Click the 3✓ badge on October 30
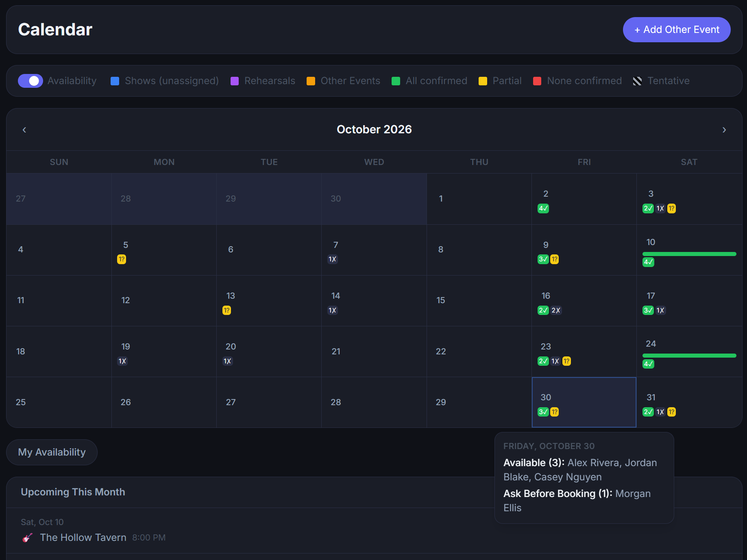 (x=543, y=412)
